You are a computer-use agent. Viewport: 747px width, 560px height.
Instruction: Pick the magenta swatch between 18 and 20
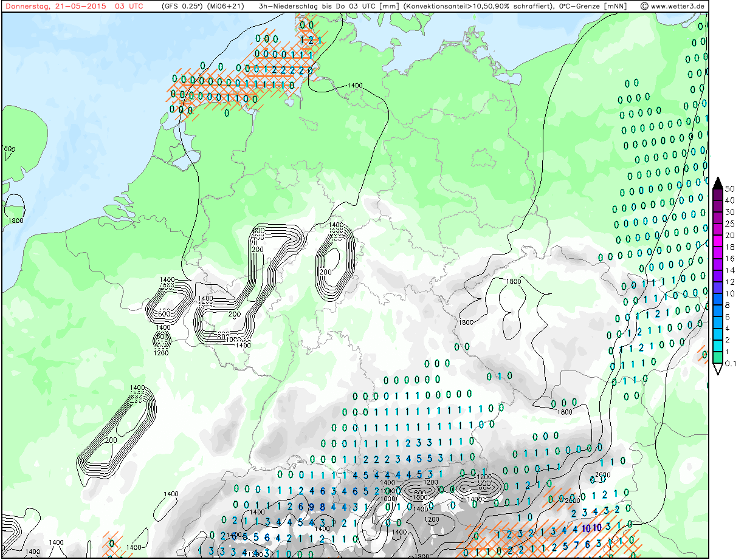717,241
